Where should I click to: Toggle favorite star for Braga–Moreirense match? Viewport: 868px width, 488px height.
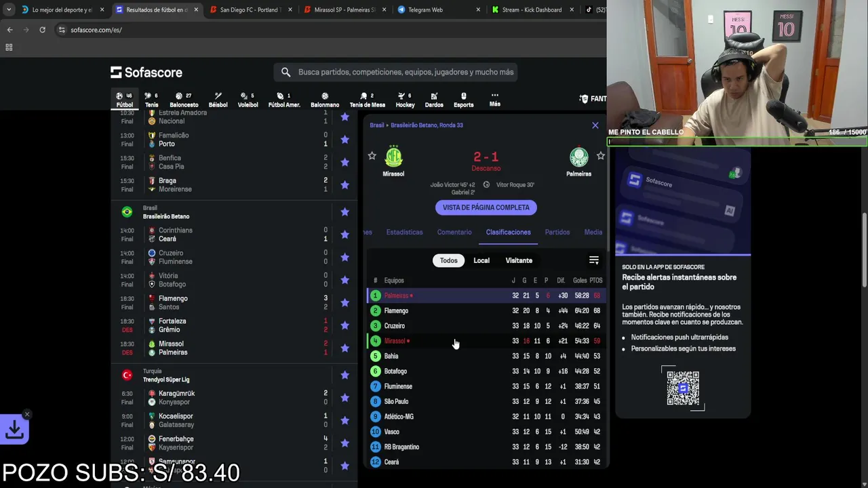[x=344, y=185]
